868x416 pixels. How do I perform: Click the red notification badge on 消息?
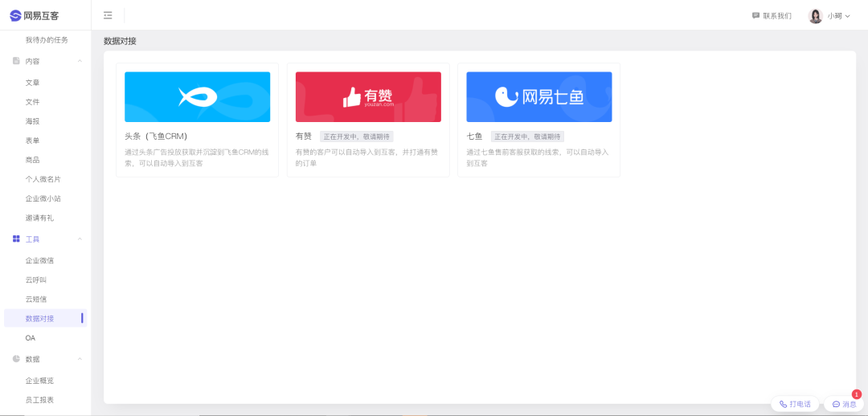[856, 394]
